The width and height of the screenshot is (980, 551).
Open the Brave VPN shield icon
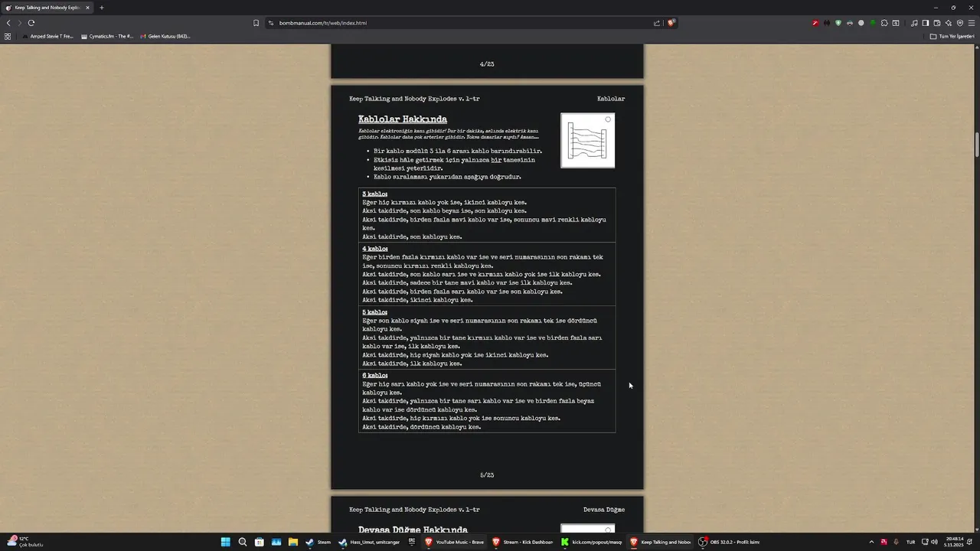pyautogui.click(x=960, y=23)
